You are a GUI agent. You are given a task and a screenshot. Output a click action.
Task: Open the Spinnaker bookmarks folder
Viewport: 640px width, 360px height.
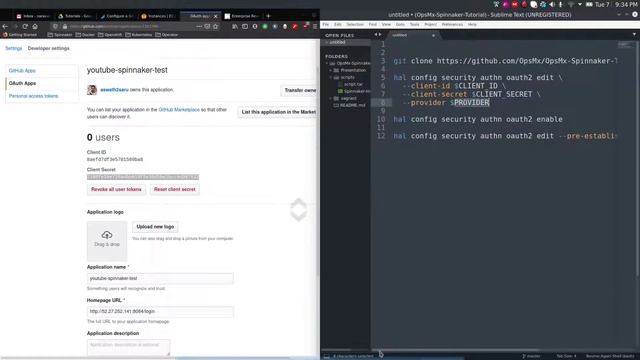click(60, 35)
